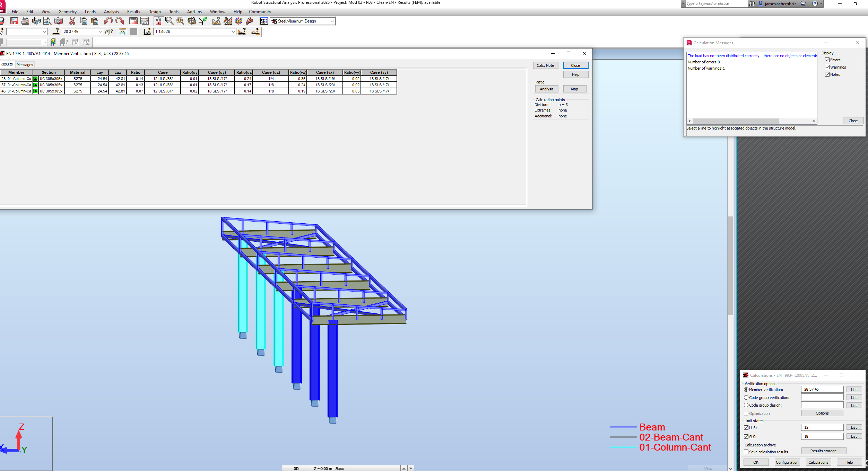The width and height of the screenshot is (868, 471).
Task: Click the Calc. Note button
Action: 545,65
